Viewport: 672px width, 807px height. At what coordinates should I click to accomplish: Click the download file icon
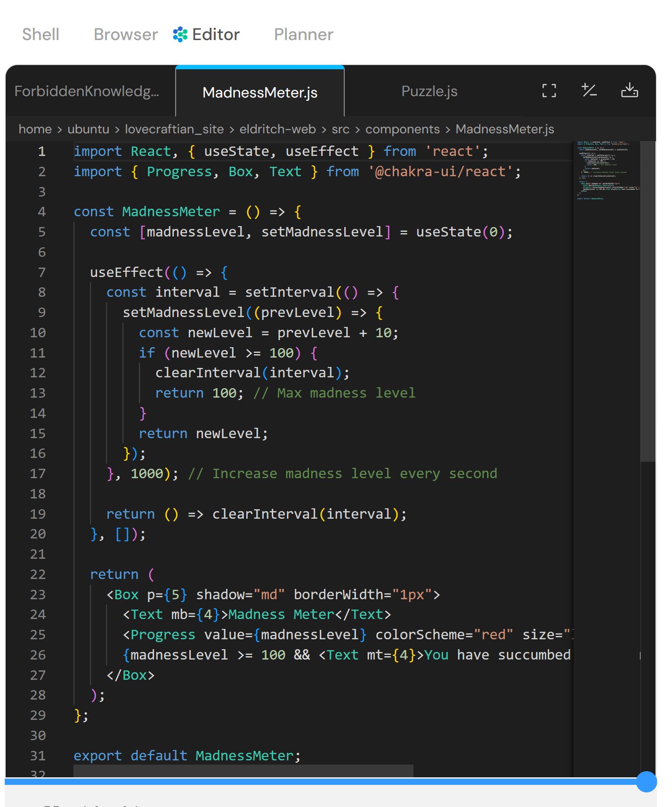point(630,90)
